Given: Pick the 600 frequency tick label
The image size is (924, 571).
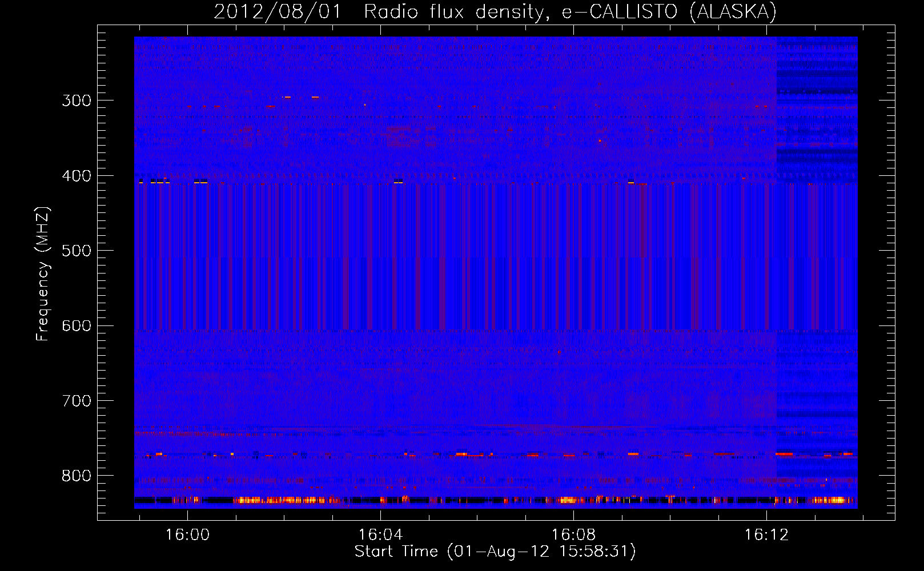Looking at the screenshot, I should coord(77,326).
